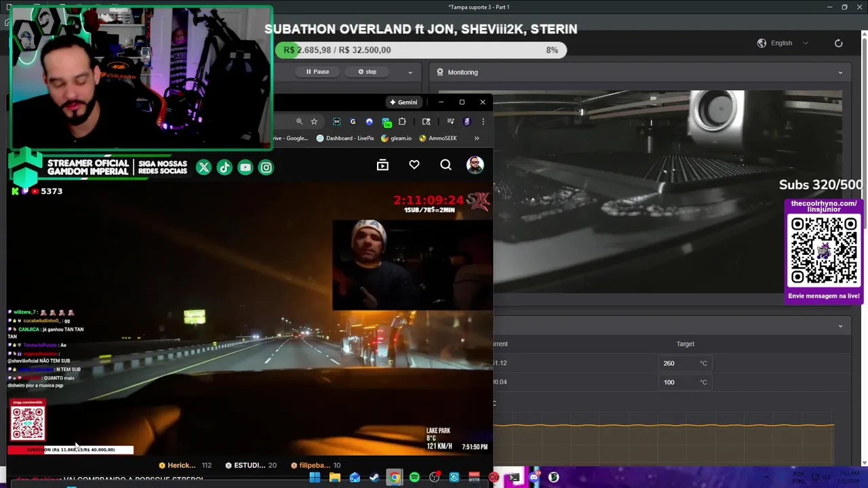Open Windows Start menu
868x488 pixels.
315,478
